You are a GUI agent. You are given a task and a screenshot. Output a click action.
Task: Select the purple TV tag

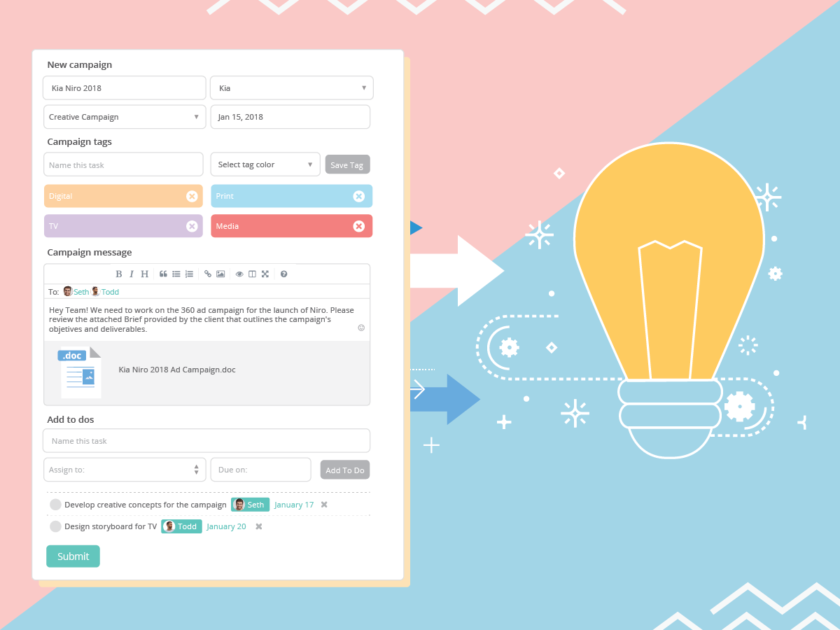(123, 226)
